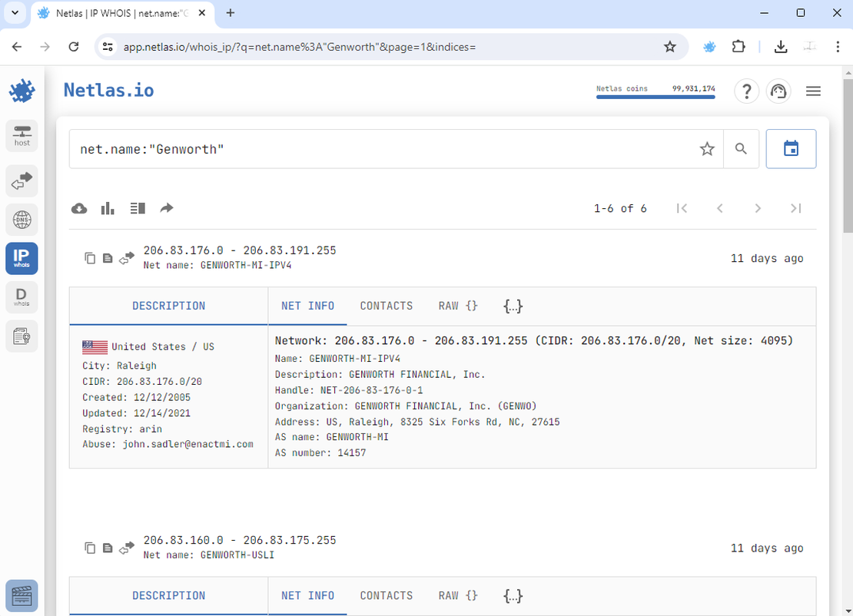The height and width of the screenshot is (616, 853).
Task: Share the current search results
Action: pos(167,208)
